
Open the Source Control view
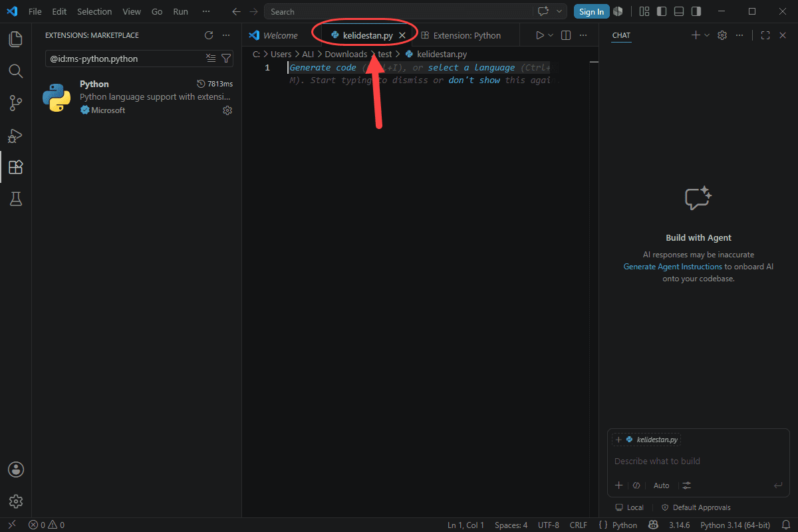pos(15,102)
